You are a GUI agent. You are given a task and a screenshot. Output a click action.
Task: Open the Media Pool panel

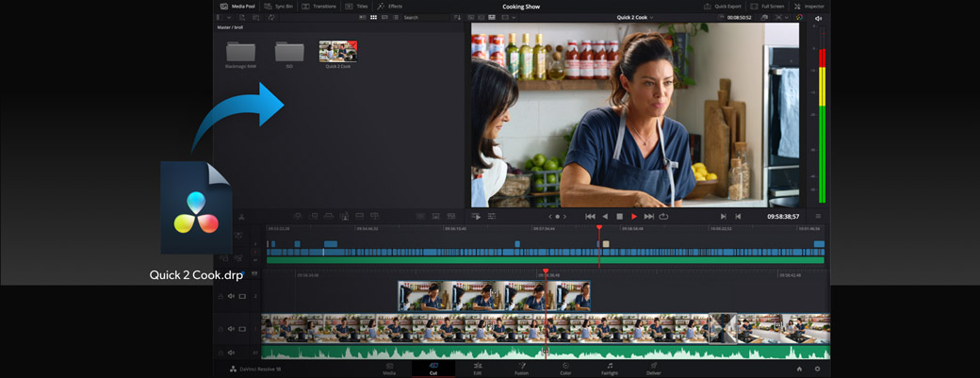(237, 7)
